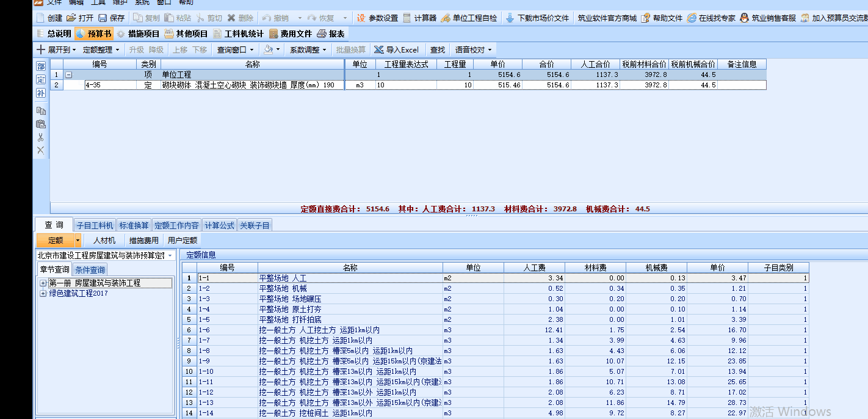Expand 第一册 房屋建筑与装饰工程 tree node
Image resolution: width=868 pixels, height=419 pixels.
[x=43, y=283]
